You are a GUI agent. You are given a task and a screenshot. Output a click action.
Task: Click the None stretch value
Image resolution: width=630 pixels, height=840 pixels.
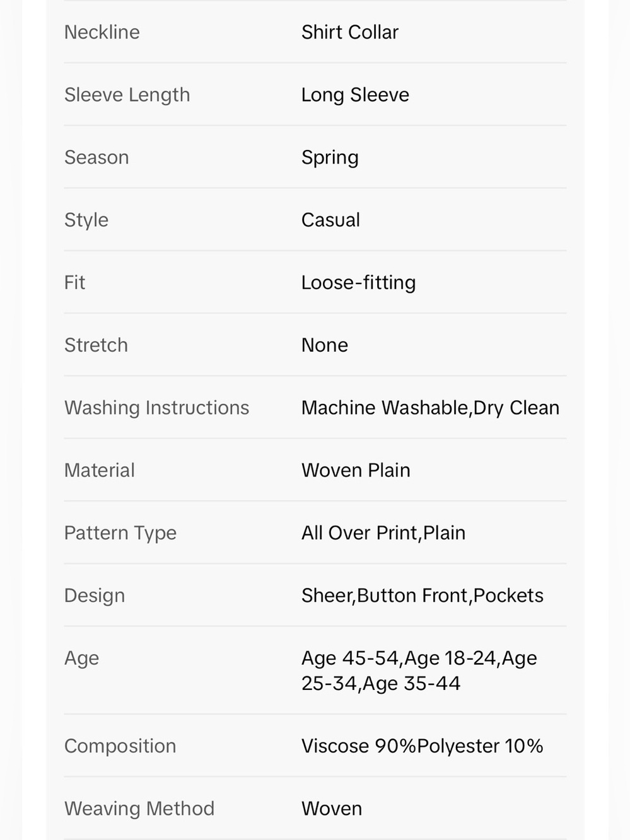click(325, 345)
